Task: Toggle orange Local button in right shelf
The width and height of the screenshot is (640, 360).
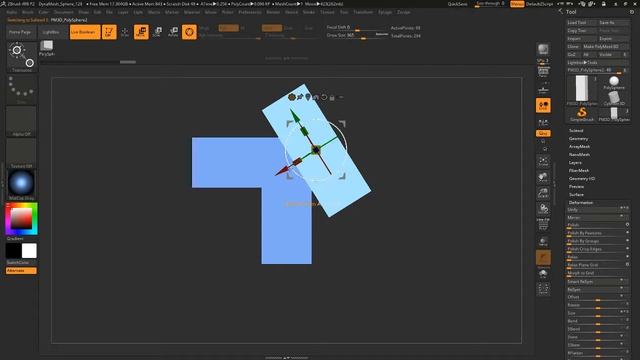Action: tap(543, 105)
